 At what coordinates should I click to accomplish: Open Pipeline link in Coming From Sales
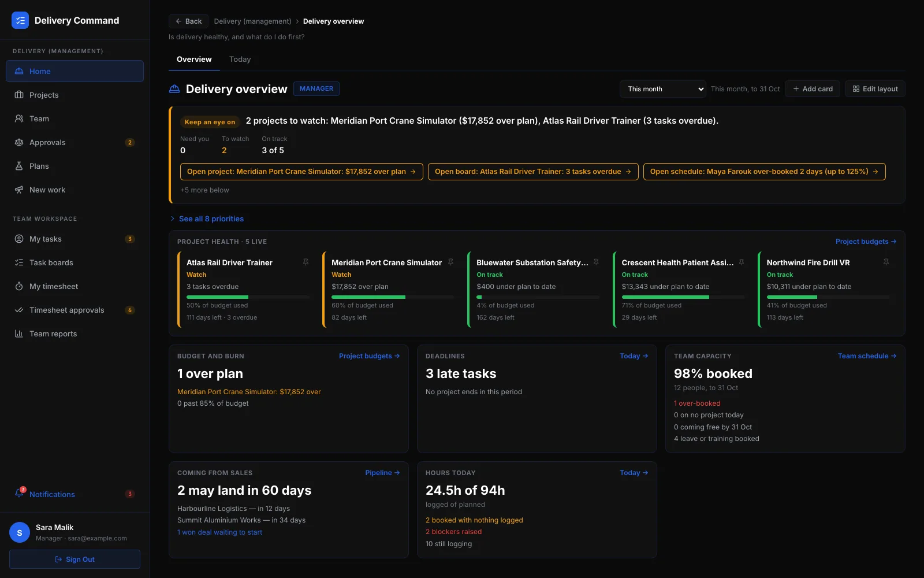click(382, 473)
